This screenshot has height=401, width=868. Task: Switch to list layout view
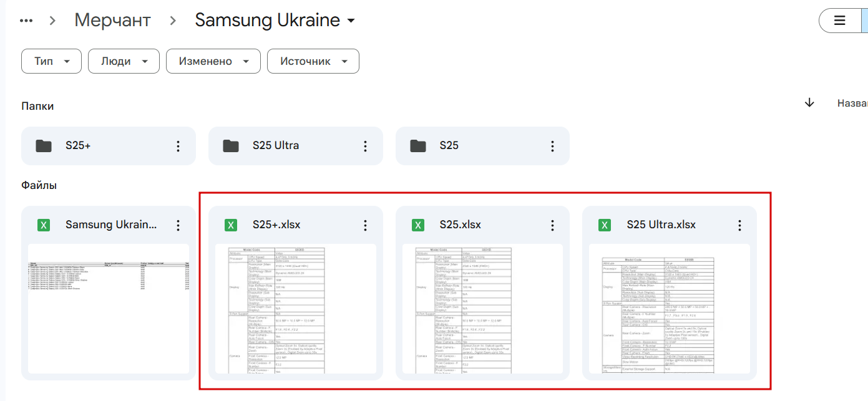pyautogui.click(x=839, y=21)
